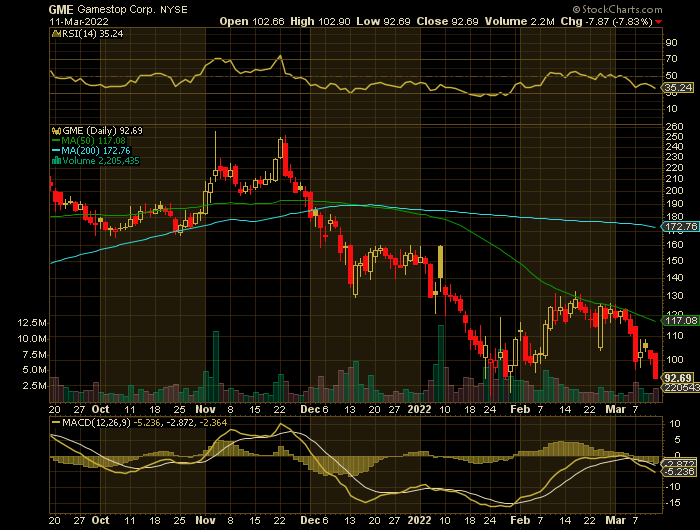700x530 pixels.
Task: Click 'Mar' on date axis under MACD panel
Action: click(615, 520)
